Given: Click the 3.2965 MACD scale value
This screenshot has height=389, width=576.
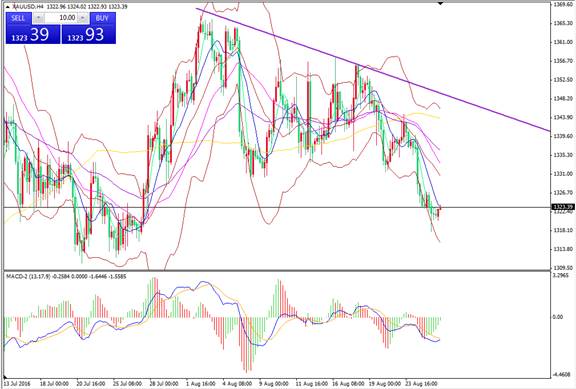Looking at the screenshot, I should [561, 275].
